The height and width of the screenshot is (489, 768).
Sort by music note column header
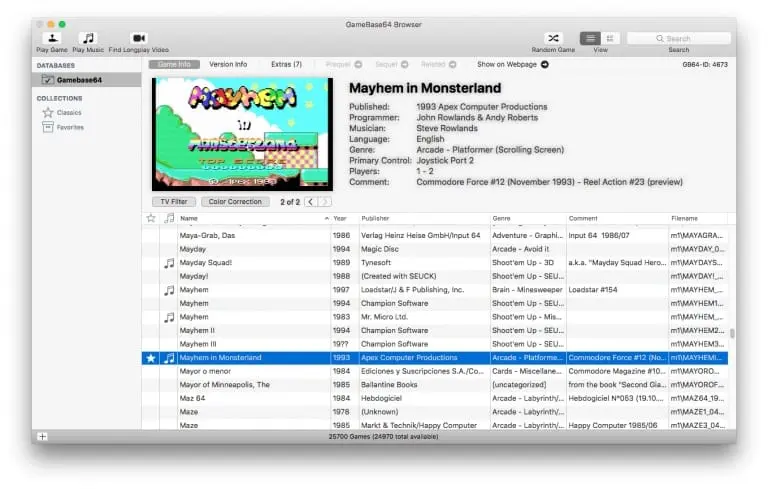pyautogui.click(x=169, y=218)
